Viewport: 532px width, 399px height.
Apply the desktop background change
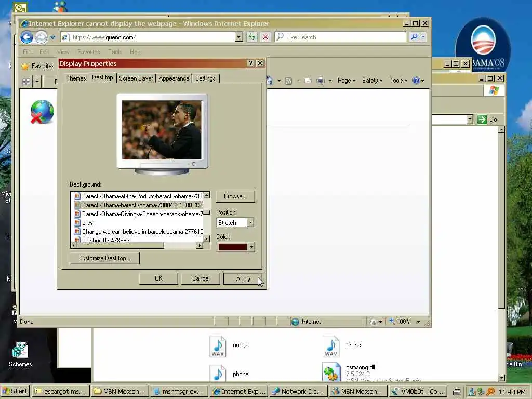click(x=243, y=279)
